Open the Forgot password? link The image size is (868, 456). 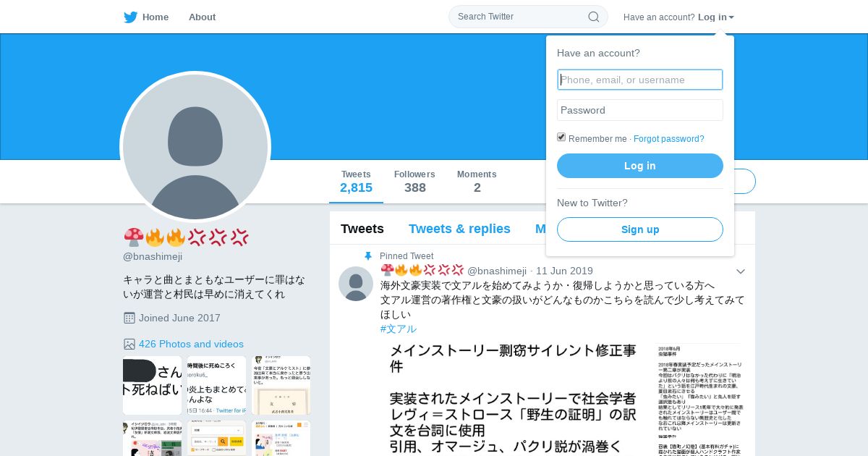(669, 139)
